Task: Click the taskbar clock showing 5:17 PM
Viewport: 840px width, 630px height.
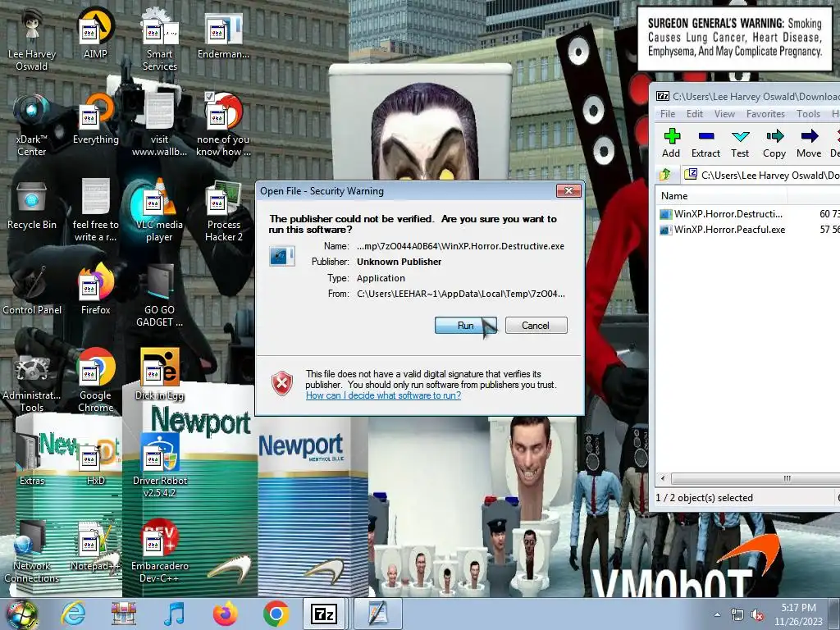Action: pos(798,614)
